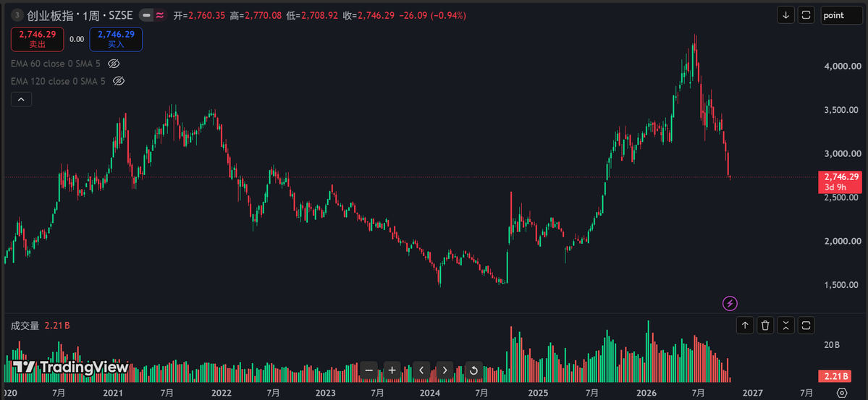Open the TradingView logo link

(x=70, y=367)
